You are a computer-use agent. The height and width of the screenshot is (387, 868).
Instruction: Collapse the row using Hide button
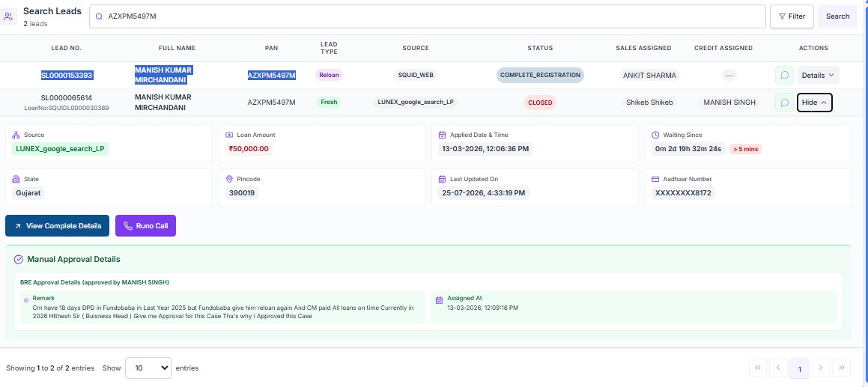pyautogui.click(x=815, y=103)
